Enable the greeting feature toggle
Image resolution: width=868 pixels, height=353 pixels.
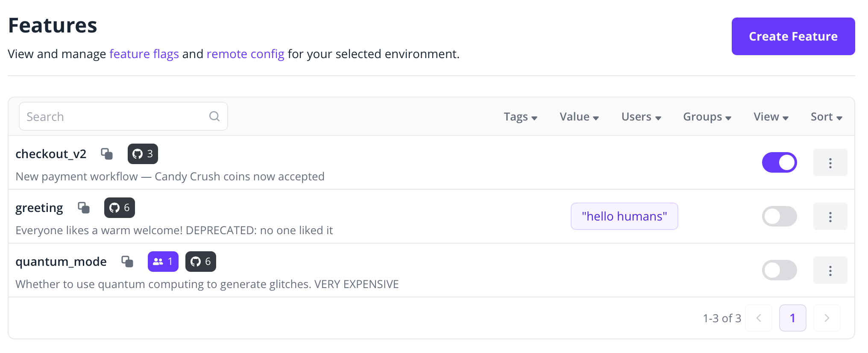coord(779,216)
